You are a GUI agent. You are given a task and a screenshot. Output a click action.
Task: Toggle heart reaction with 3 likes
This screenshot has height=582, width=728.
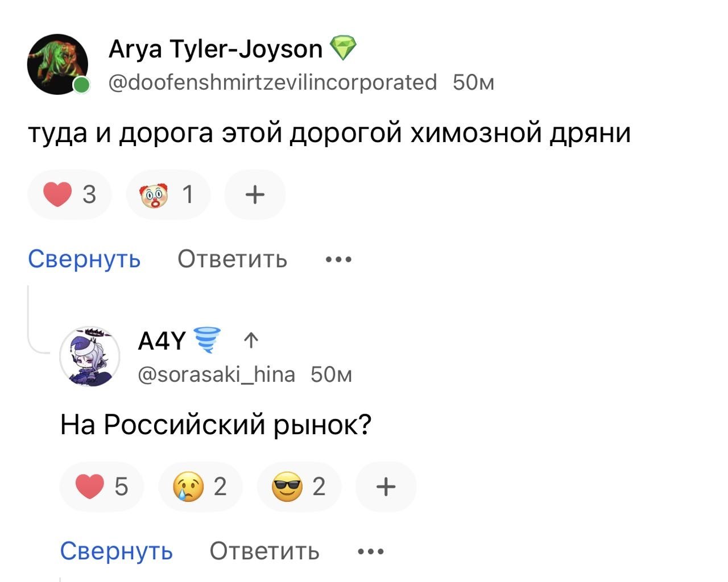tap(69, 195)
